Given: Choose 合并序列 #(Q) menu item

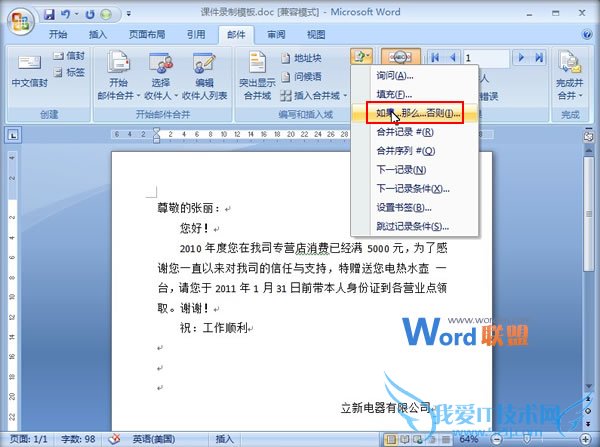Looking at the screenshot, I should (x=415, y=151).
